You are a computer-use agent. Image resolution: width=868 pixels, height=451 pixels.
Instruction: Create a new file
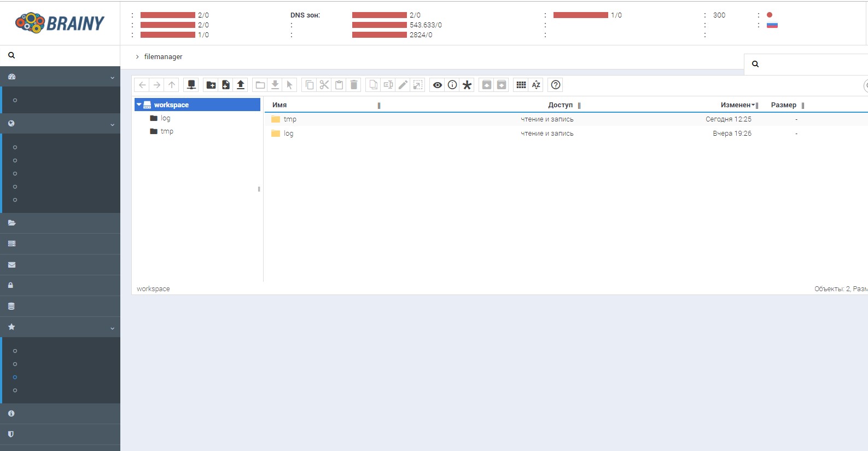pyautogui.click(x=226, y=85)
